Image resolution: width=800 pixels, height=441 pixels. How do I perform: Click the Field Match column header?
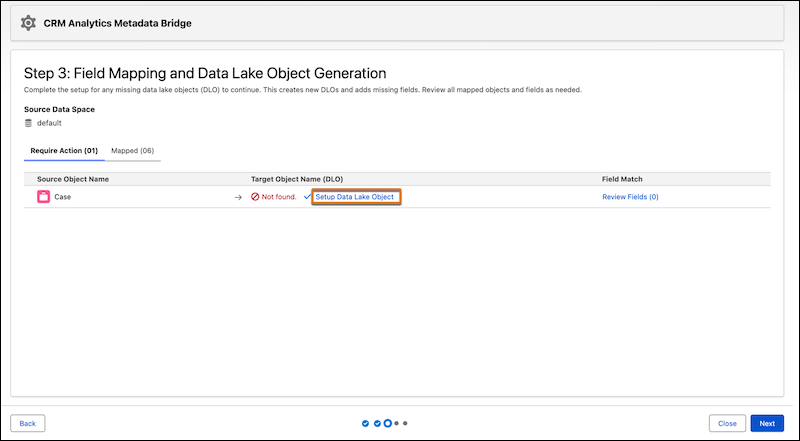pyautogui.click(x=622, y=179)
